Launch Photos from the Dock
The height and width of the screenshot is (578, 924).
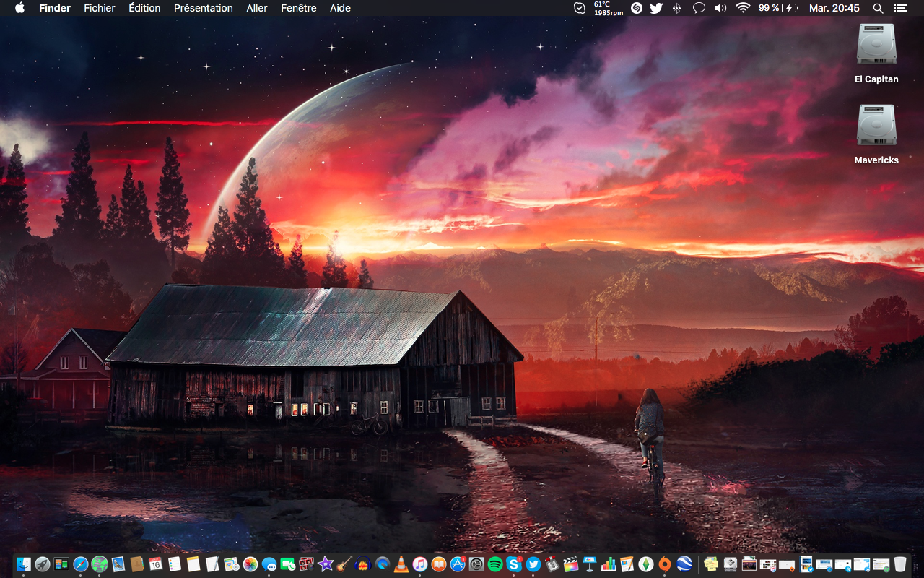[250, 564]
